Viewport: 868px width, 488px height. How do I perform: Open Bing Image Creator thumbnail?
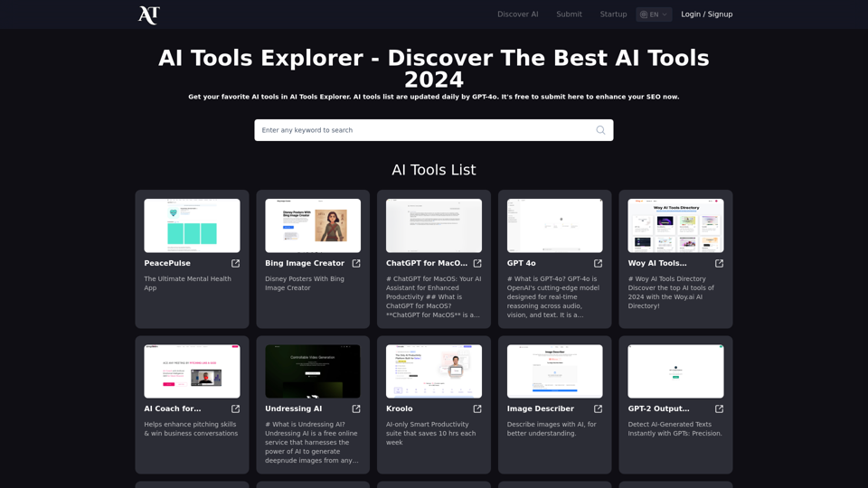pos(313,226)
